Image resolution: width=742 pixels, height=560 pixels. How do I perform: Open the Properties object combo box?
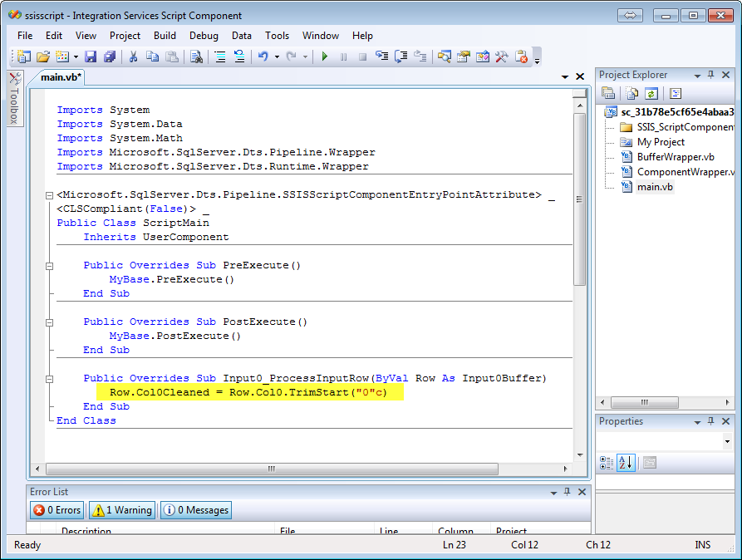665,442
